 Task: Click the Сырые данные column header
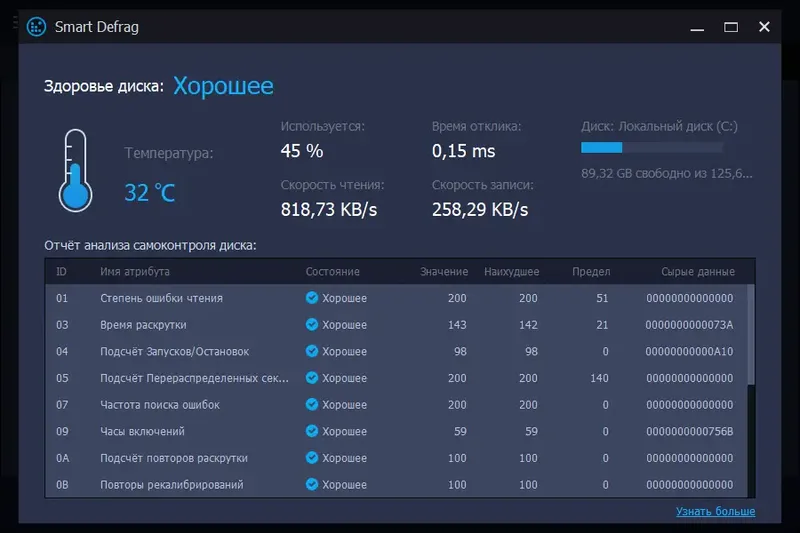pyautogui.click(x=697, y=272)
